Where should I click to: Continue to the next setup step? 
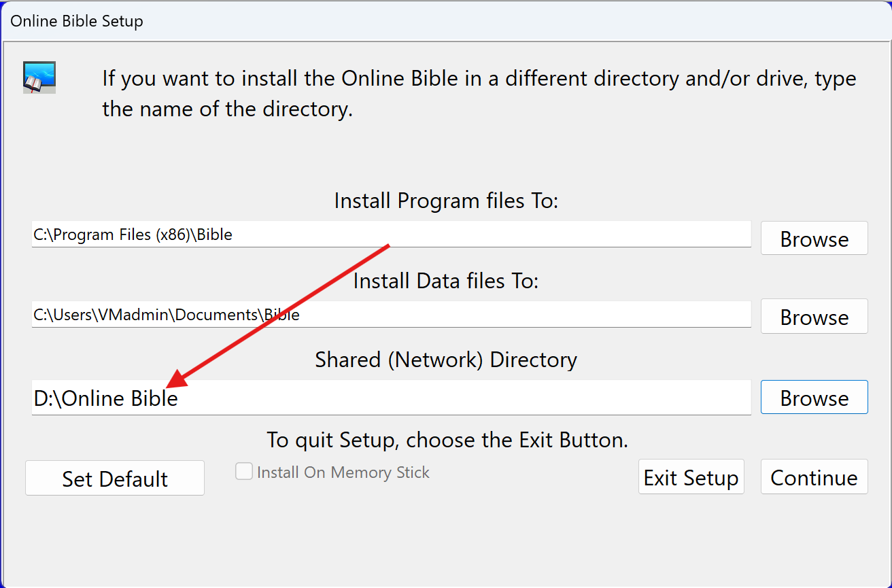(814, 477)
